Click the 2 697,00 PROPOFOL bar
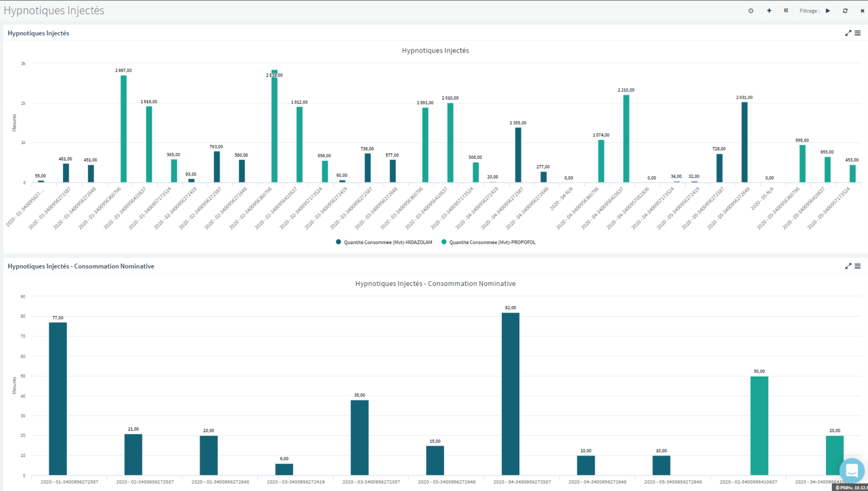The image size is (868, 491). [123, 129]
